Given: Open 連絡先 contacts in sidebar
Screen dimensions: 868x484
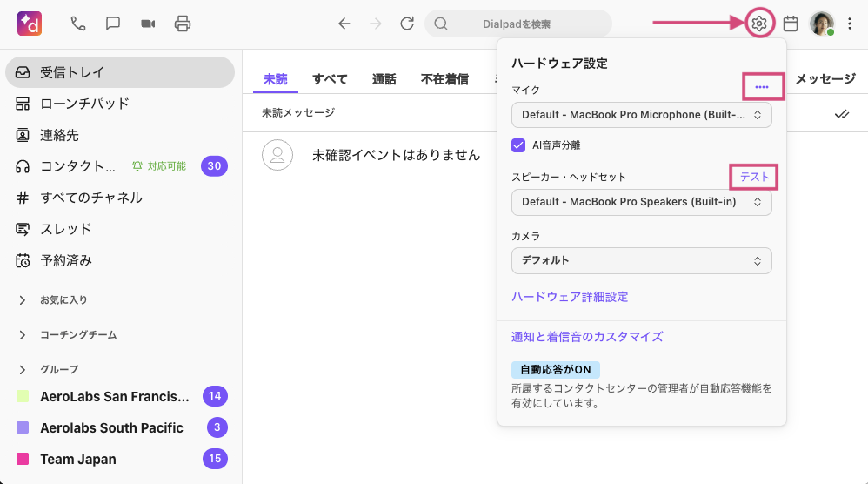Looking at the screenshot, I should [120, 135].
